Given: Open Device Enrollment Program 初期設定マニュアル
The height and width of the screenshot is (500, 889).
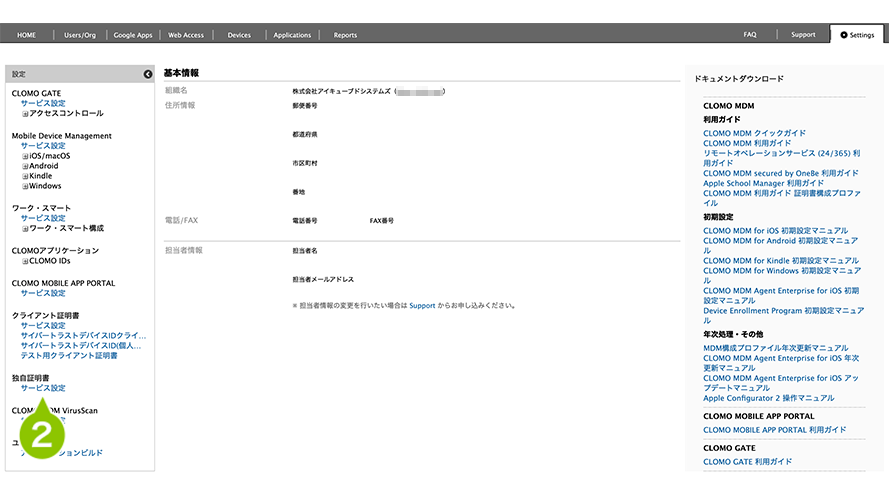Looking at the screenshot, I should pos(784,316).
